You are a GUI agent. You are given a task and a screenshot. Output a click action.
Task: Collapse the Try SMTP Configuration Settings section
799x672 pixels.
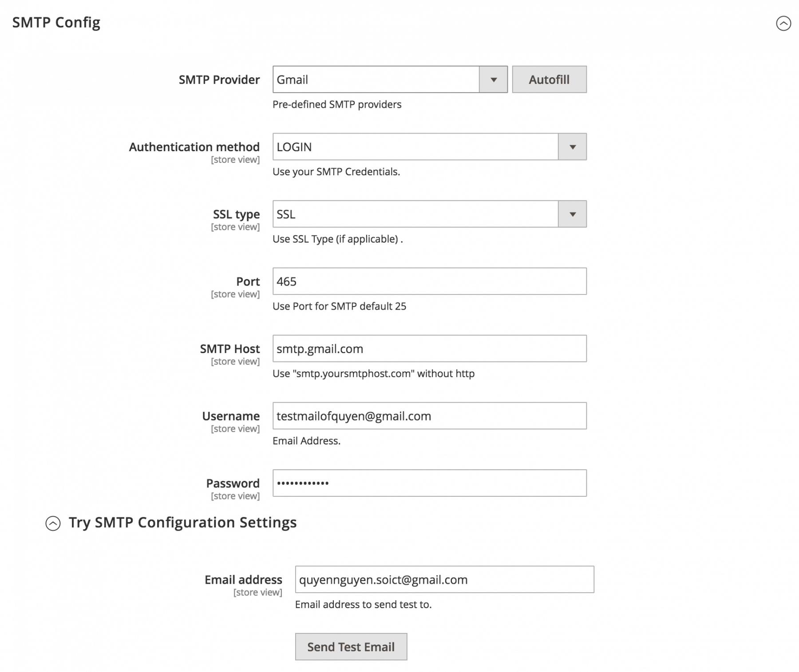53,523
